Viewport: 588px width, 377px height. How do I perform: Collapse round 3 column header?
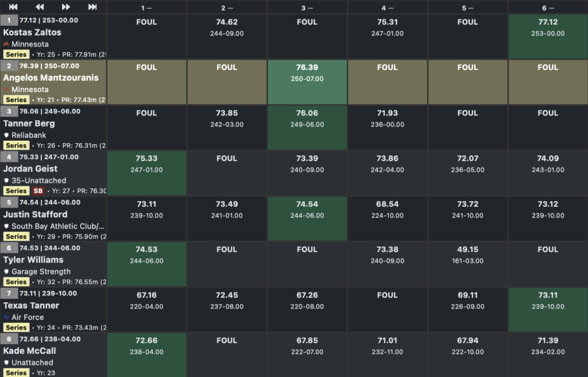click(307, 8)
